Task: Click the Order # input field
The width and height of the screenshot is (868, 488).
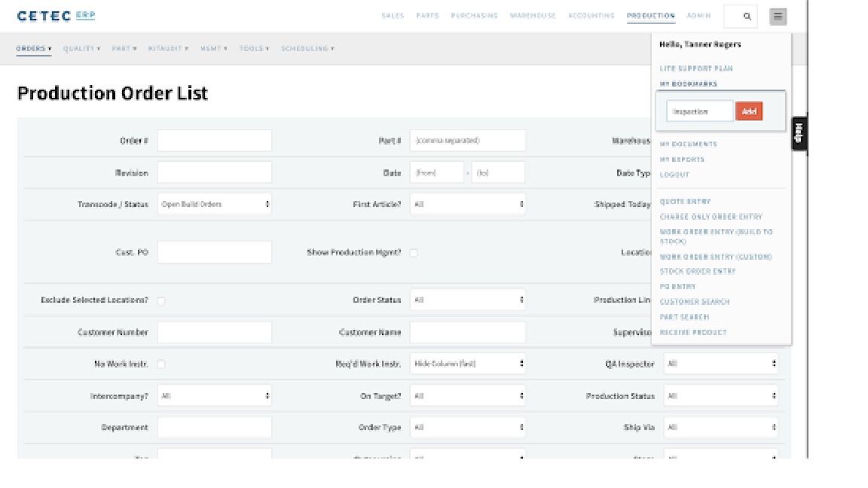Action: pyautogui.click(x=214, y=141)
